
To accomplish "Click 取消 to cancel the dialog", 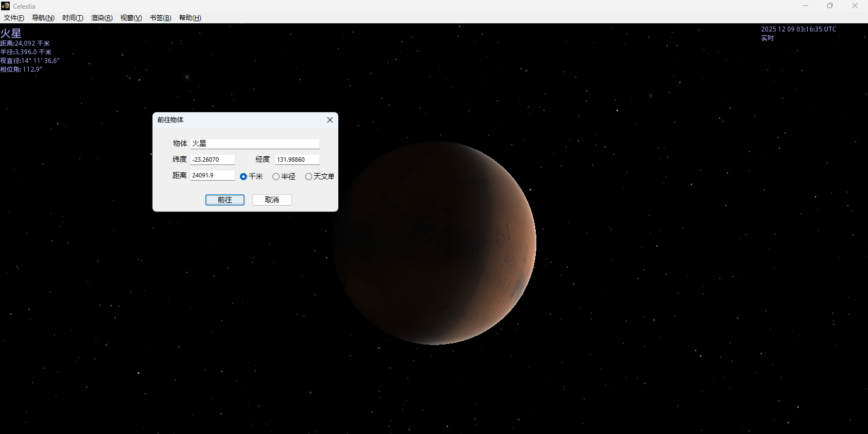I will pos(272,200).
